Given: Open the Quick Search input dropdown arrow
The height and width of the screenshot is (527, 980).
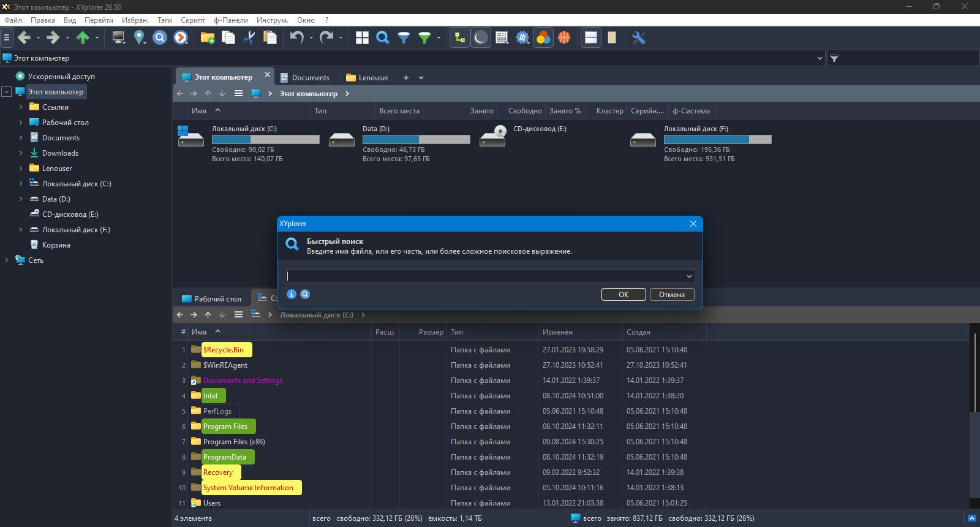Looking at the screenshot, I should click(689, 276).
